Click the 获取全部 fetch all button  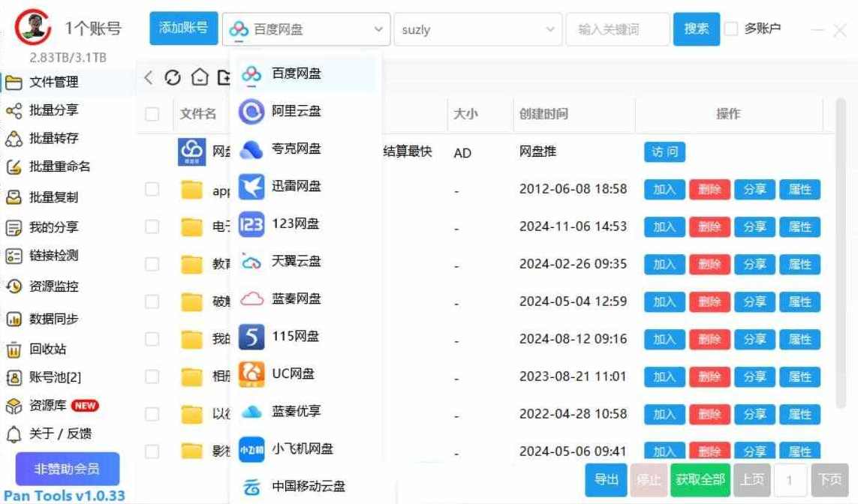pos(700,479)
